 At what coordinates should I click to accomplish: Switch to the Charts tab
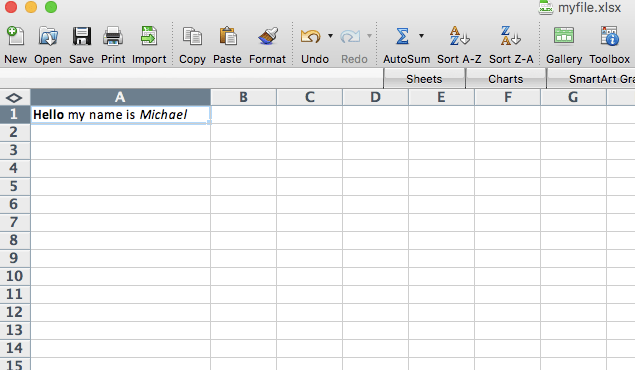505,79
